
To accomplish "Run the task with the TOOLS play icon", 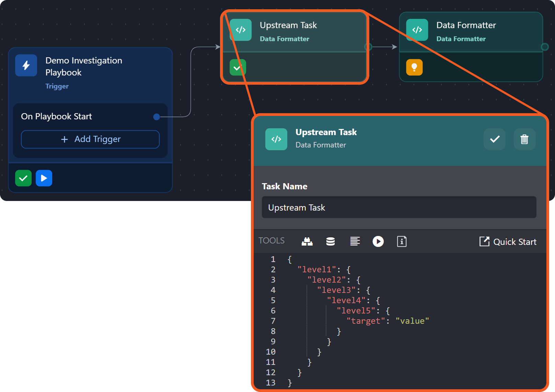I will (x=378, y=241).
